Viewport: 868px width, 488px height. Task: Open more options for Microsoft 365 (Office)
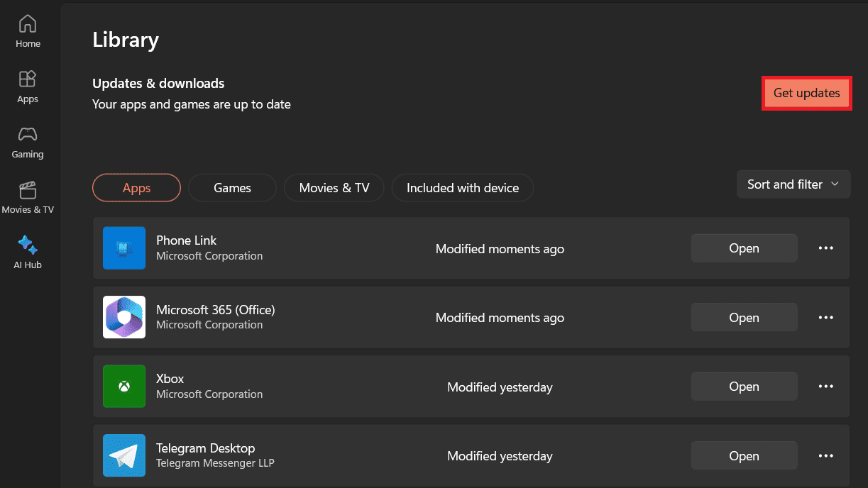point(826,318)
